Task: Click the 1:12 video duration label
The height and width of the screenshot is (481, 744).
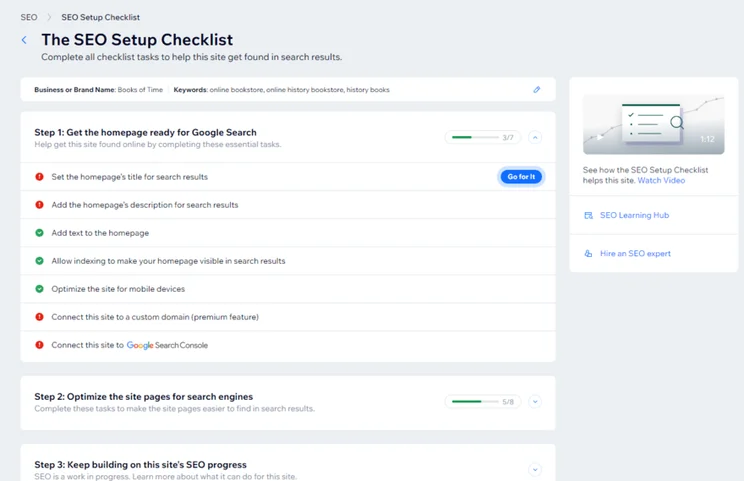Action: 707,139
